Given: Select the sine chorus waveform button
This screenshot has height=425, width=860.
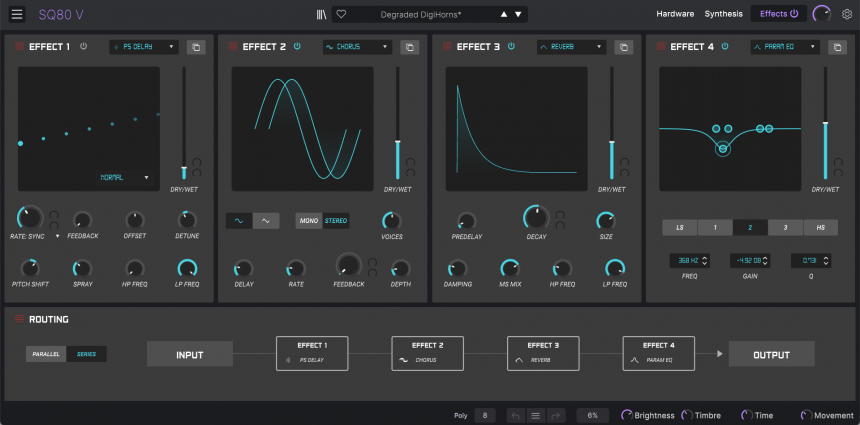Looking at the screenshot, I should 239,220.
